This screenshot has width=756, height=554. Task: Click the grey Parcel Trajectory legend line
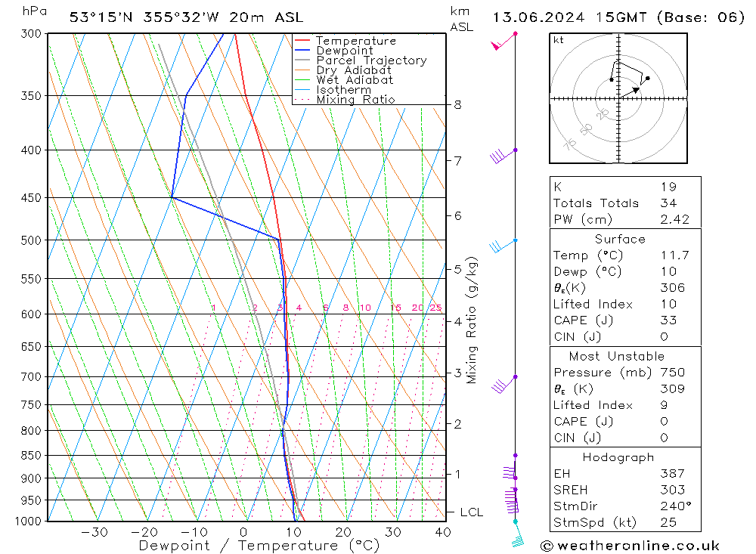[302, 60]
